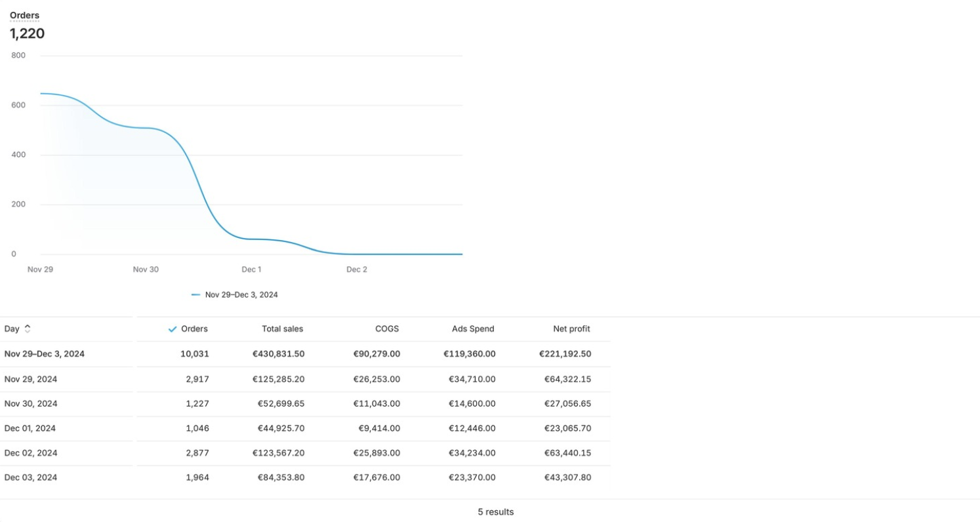Click the Day column header
Image resolution: width=980 pixels, height=522 pixels.
pyautogui.click(x=12, y=329)
